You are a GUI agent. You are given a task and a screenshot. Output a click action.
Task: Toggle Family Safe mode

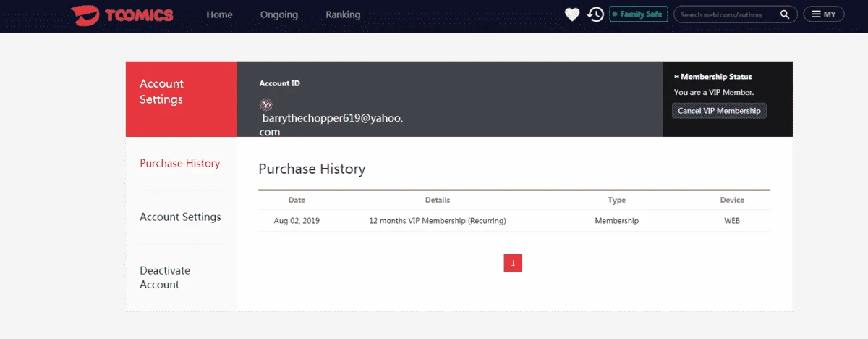coord(639,14)
